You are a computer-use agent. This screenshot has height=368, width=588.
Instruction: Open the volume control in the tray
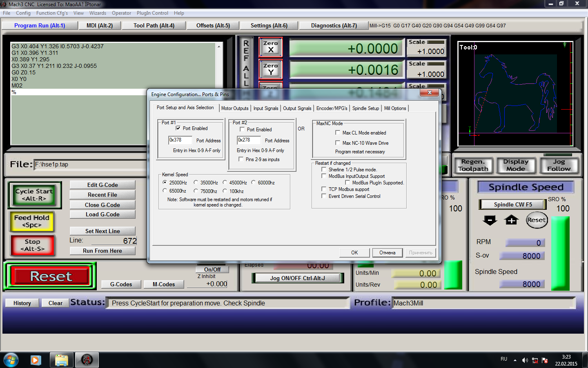525,360
